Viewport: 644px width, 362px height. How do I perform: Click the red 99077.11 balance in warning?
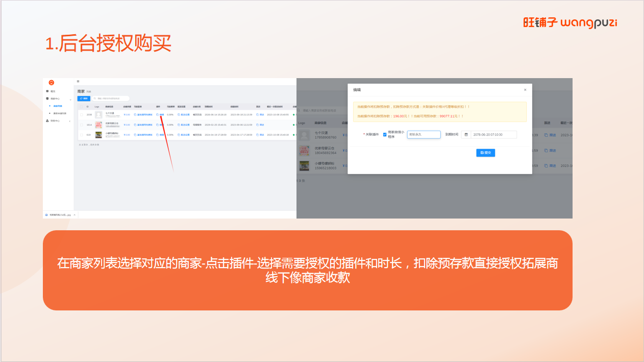pyautogui.click(x=447, y=116)
